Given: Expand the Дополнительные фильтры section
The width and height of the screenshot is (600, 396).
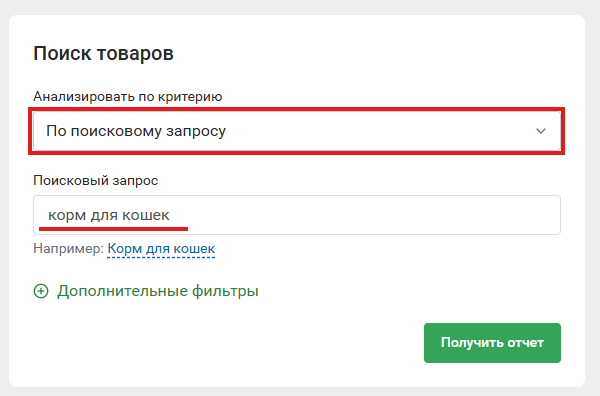Looking at the screenshot, I should tap(146, 291).
